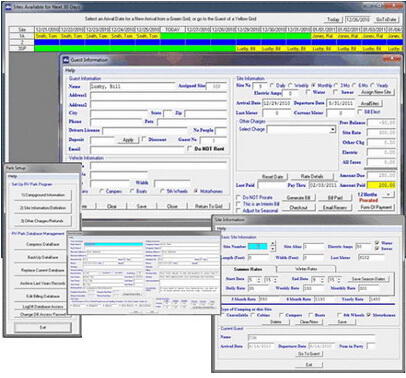Click the Sites Available window title icon

point(8,7)
